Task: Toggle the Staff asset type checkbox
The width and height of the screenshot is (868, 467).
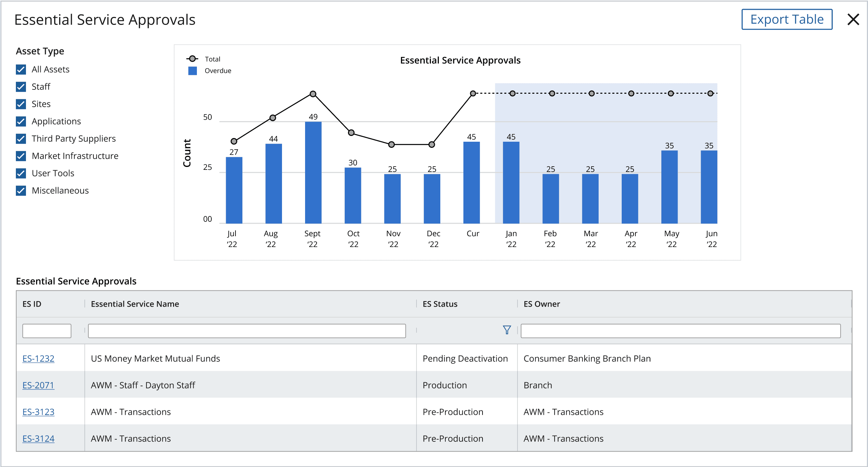Action: pos(21,87)
